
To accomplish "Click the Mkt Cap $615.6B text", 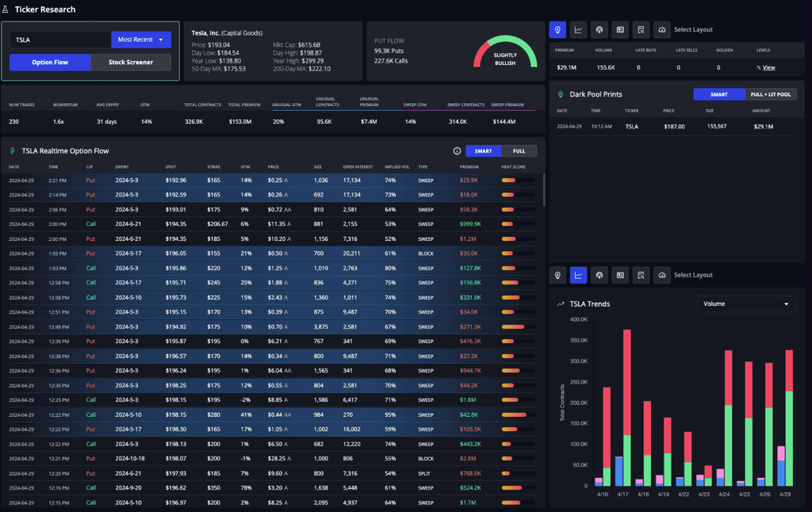I will click(297, 45).
